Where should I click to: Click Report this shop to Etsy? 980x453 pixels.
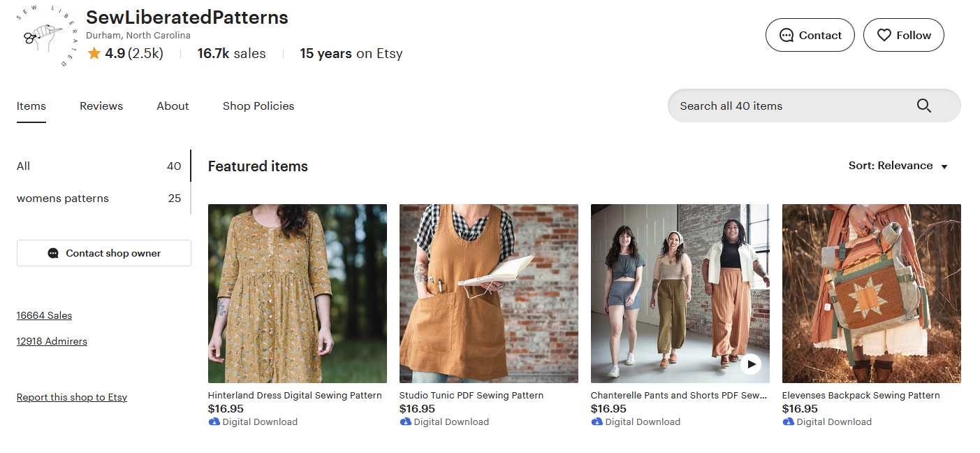click(x=72, y=397)
